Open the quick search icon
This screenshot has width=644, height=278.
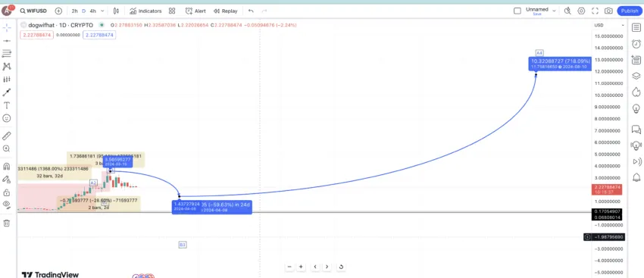coord(567,11)
